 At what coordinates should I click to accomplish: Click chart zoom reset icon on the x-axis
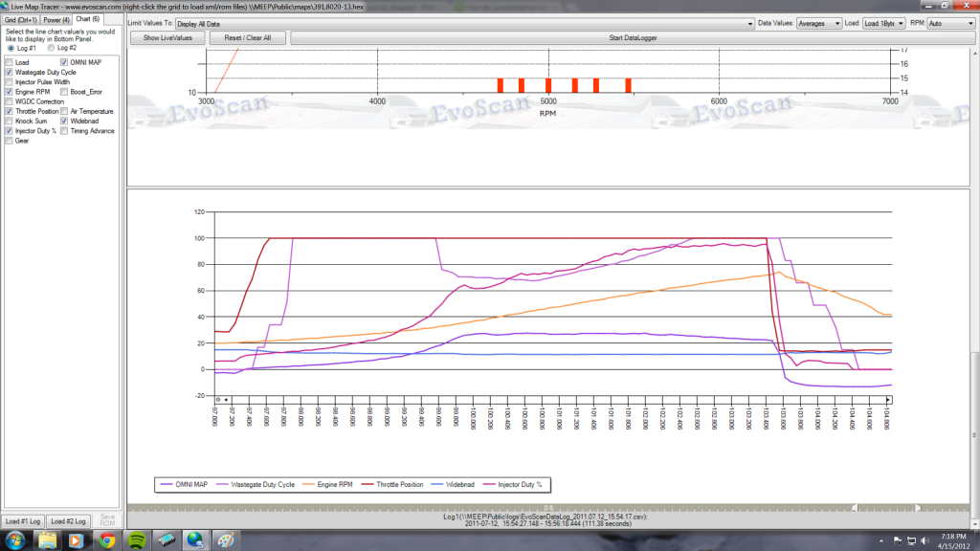point(218,400)
